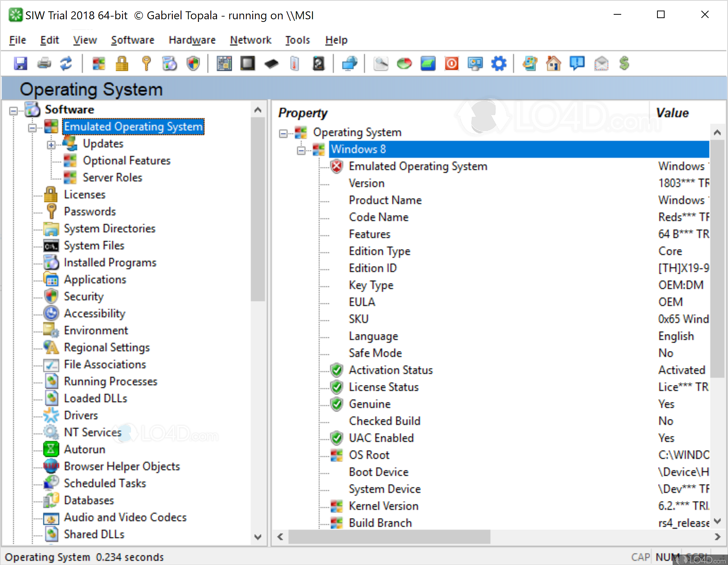Screen dimensions: 728x565
Task: Open Operating System info via Windows flag toolbar icon
Action: (99, 63)
